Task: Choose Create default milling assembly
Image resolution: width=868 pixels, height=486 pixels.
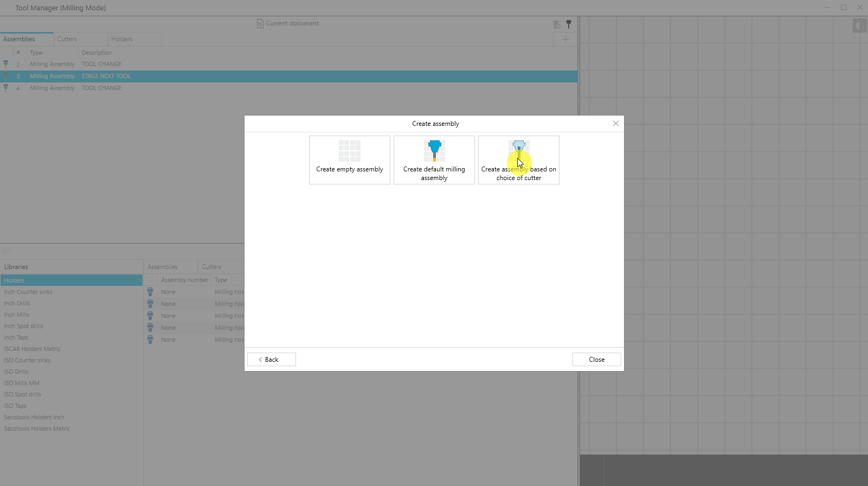Action: (x=434, y=160)
